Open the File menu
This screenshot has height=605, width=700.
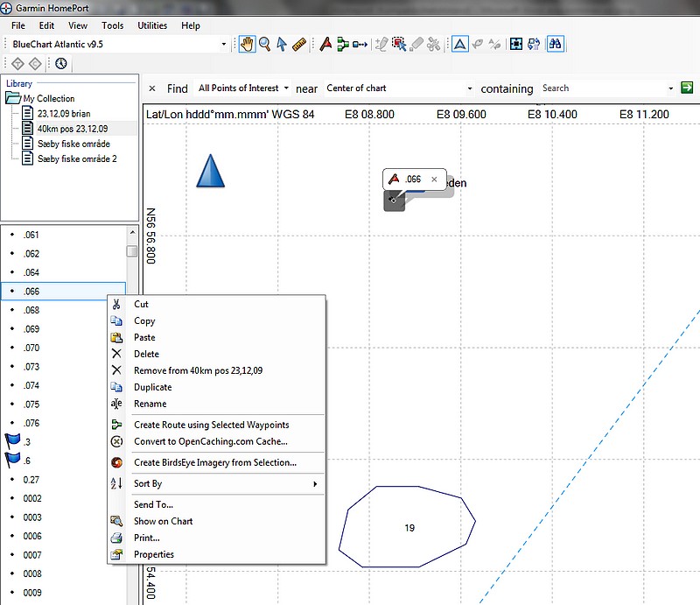(18, 25)
